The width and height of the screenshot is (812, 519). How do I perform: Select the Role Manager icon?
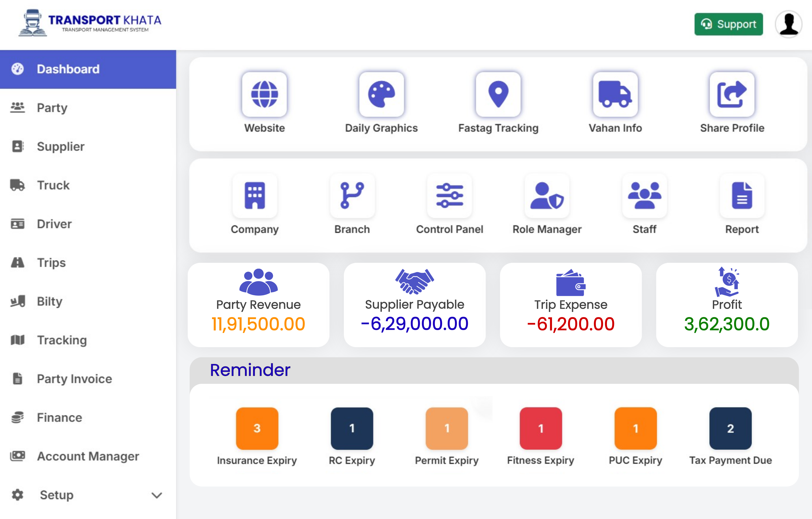[546, 196]
